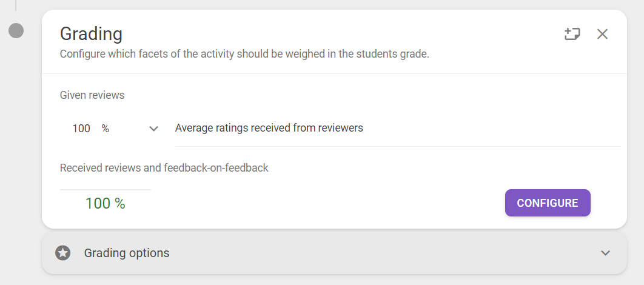Click Received reviews and feedback-on-feedback label

(164, 168)
